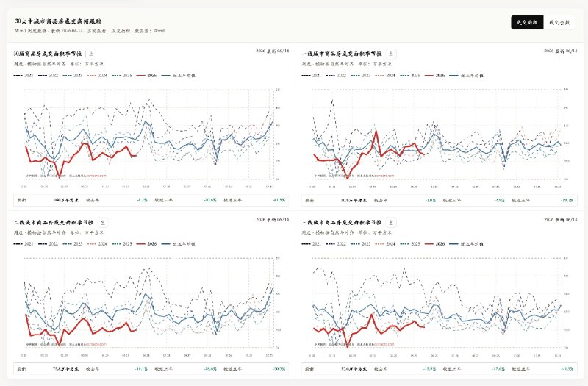Click the 2026 最新 06/14 label in 30城 panel
The width and height of the screenshot is (588, 386).
click(x=273, y=51)
